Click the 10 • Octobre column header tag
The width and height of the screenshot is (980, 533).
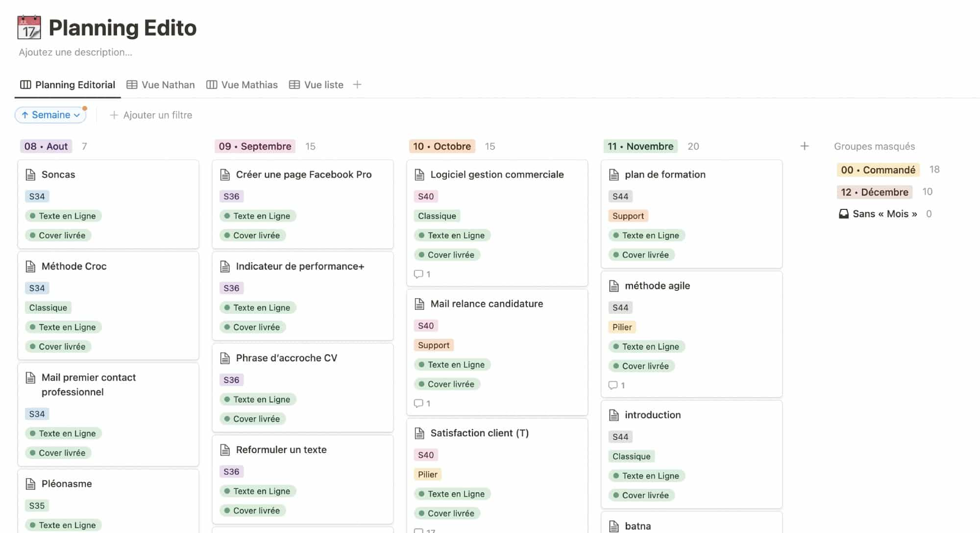click(441, 146)
